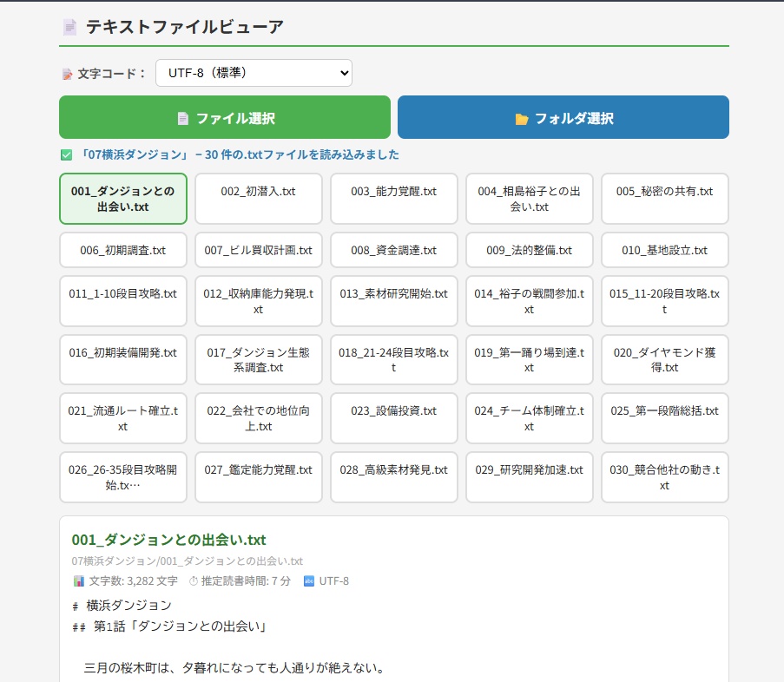Click the pencil icon beside 文字コード label
This screenshot has width=784, height=682.
68,73
